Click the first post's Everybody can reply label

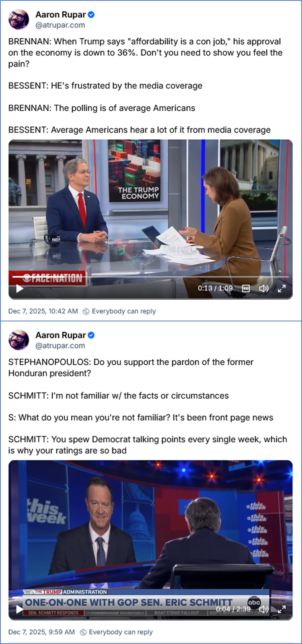point(124,311)
